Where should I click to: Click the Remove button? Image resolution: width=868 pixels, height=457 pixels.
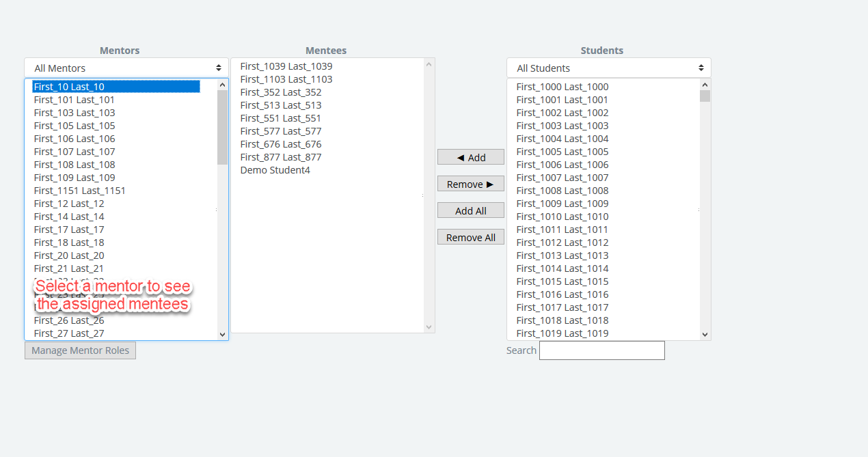(x=471, y=184)
